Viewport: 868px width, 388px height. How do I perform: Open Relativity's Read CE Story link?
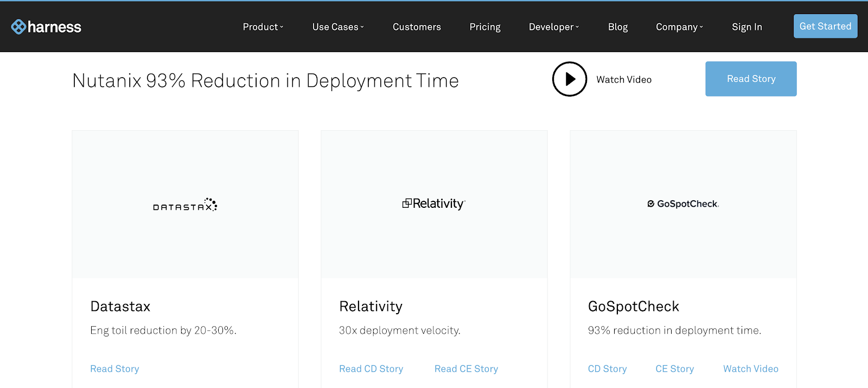[466, 369]
